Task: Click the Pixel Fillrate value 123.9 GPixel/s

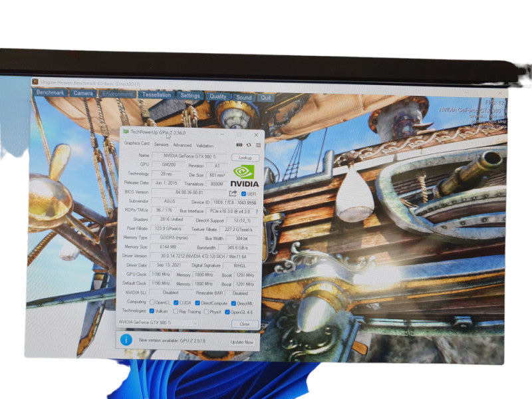Action: [168, 228]
